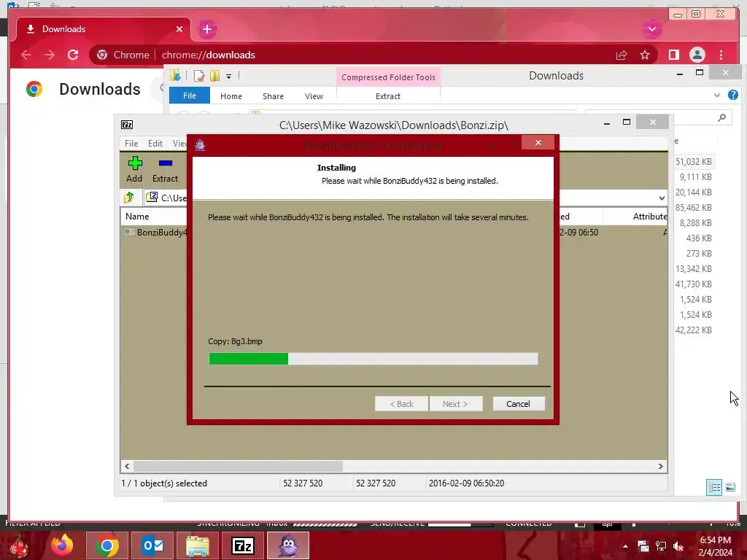Open the Chrome three-dot menu

point(721,55)
